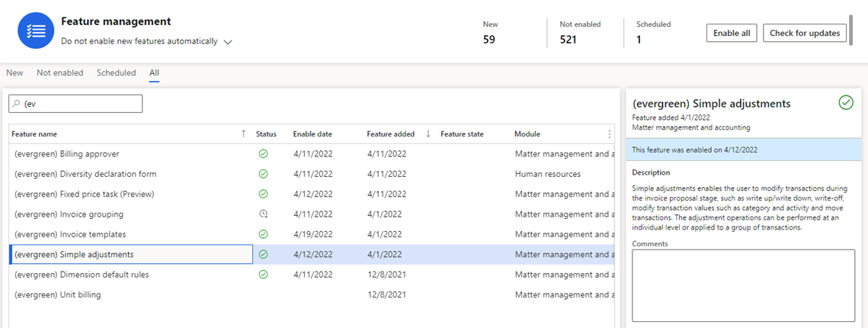
Task: Click status icon for Diversity declaration form
Action: 264,174
